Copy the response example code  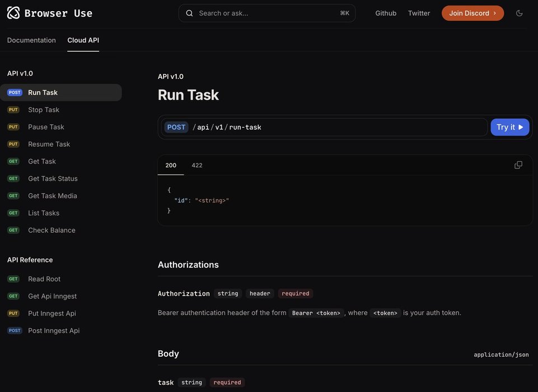518,165
